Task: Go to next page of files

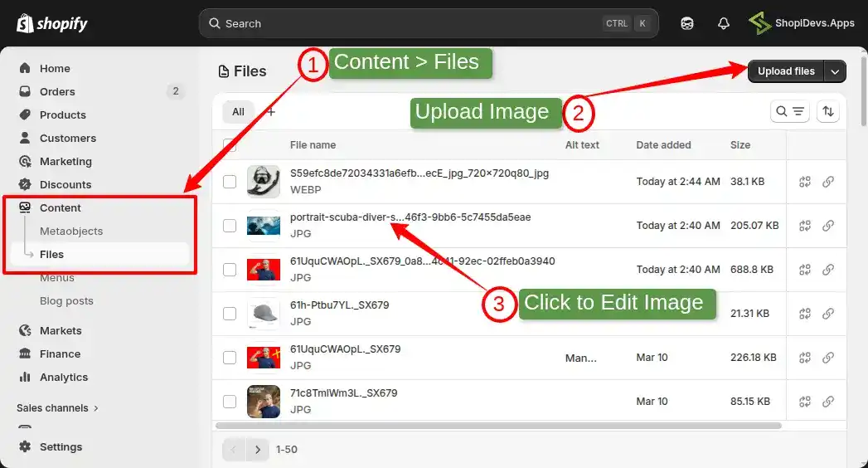Action: pos(257,450)
